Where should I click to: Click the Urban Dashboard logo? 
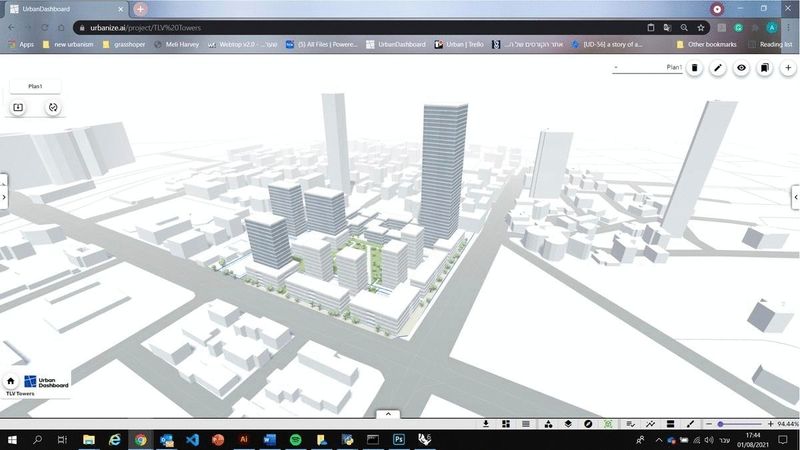46,382
